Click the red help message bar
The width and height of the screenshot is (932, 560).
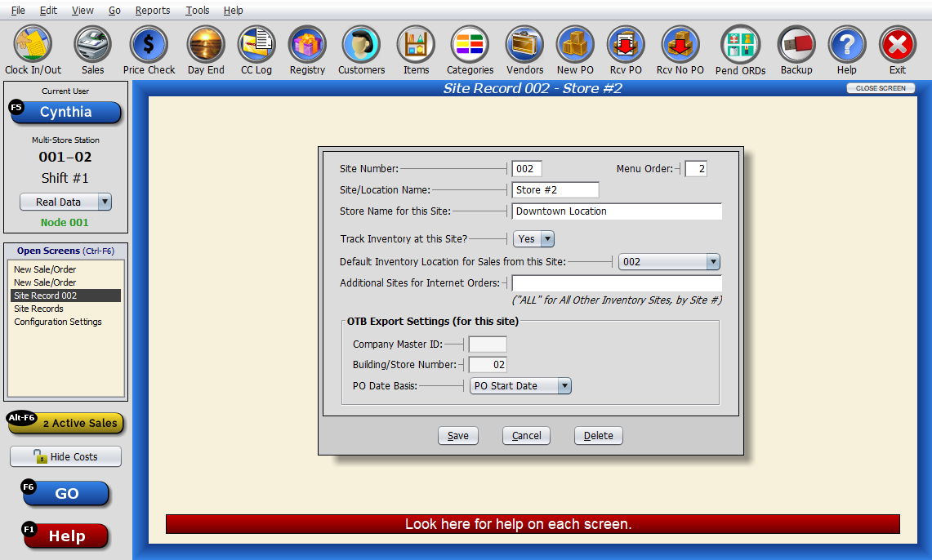point(533,524)
